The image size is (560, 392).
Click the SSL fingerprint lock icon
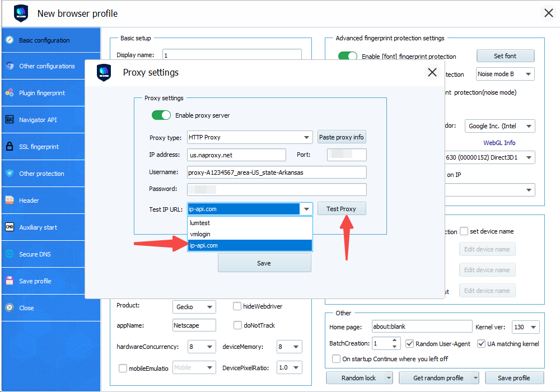(10, 147)
